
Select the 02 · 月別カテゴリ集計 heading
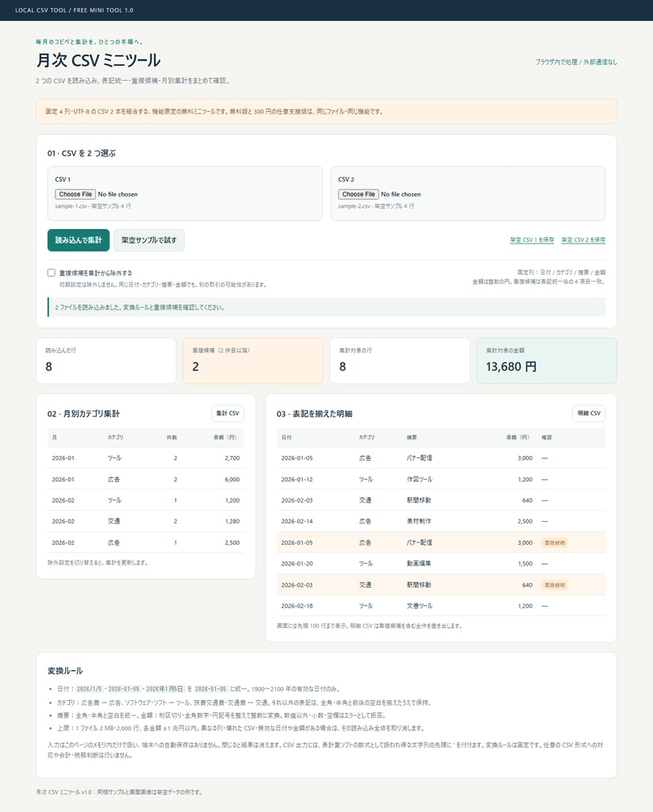click(83, 414)
